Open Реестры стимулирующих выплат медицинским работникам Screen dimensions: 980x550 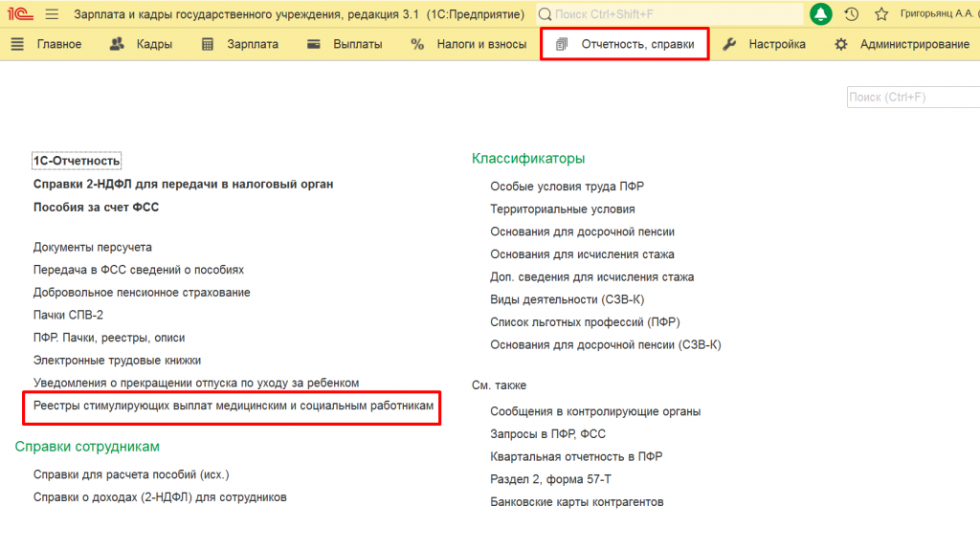234,407
